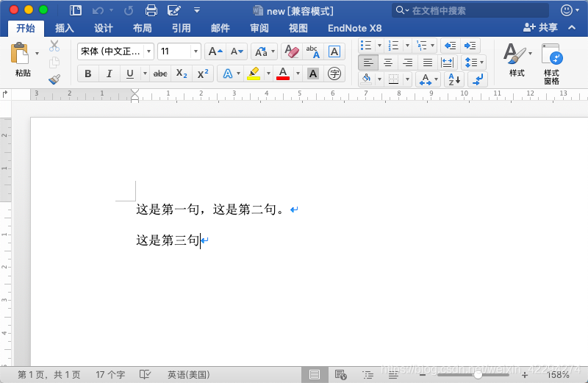Expand numbering style dropdown arrow
Screen dimensions: 588x383
[x=408, y=46]
